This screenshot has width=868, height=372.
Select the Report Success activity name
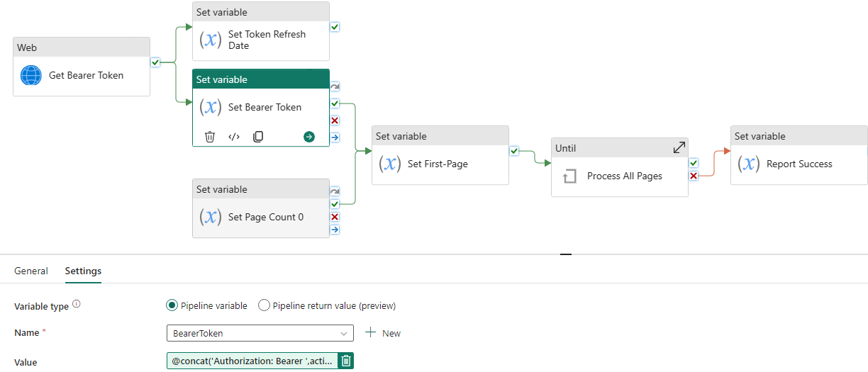[x=799, y=164]
